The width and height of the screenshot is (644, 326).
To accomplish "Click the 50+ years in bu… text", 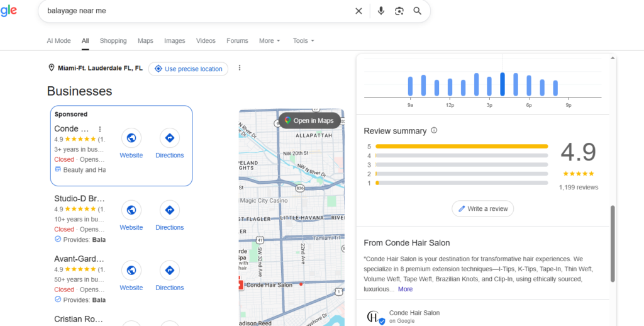I will [79, 279].
